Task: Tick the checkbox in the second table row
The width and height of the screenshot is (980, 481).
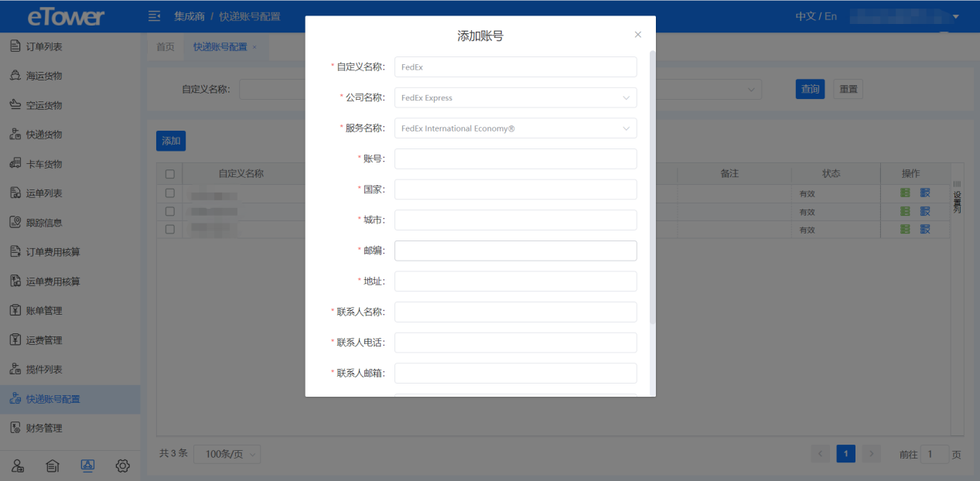Action: click(170, 211)
